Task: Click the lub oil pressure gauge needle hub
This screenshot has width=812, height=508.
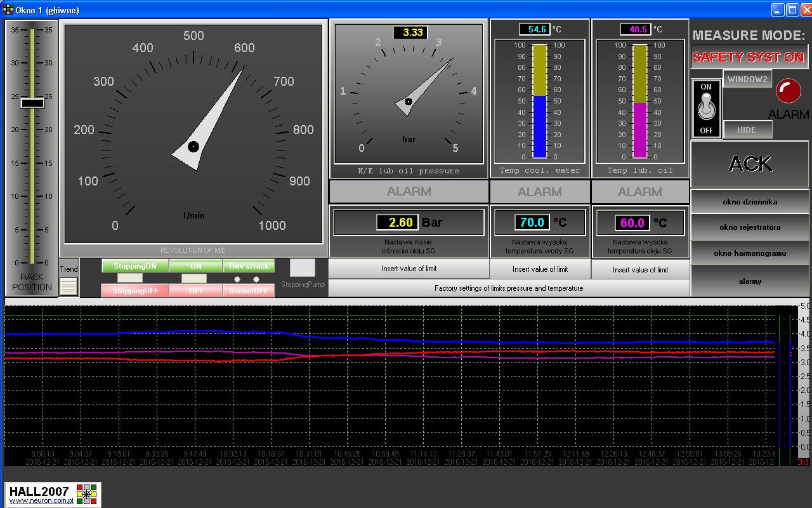Action: [409, 101]
